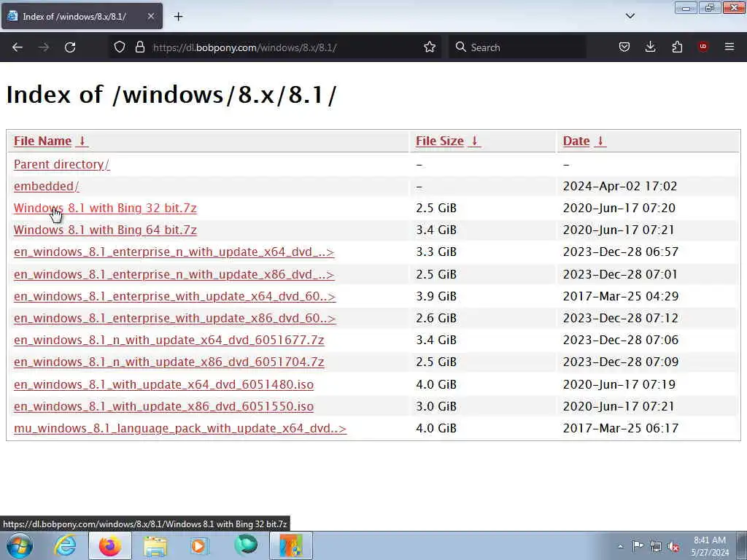Sort the list by Date header
The width and height of the screenshot is (747, 560).
[x=584, y=141]
